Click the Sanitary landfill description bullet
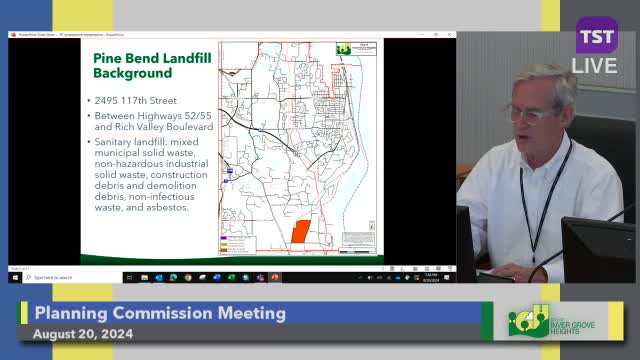The width and height of the screenshot is (640, 360). [x=151, y=175]
